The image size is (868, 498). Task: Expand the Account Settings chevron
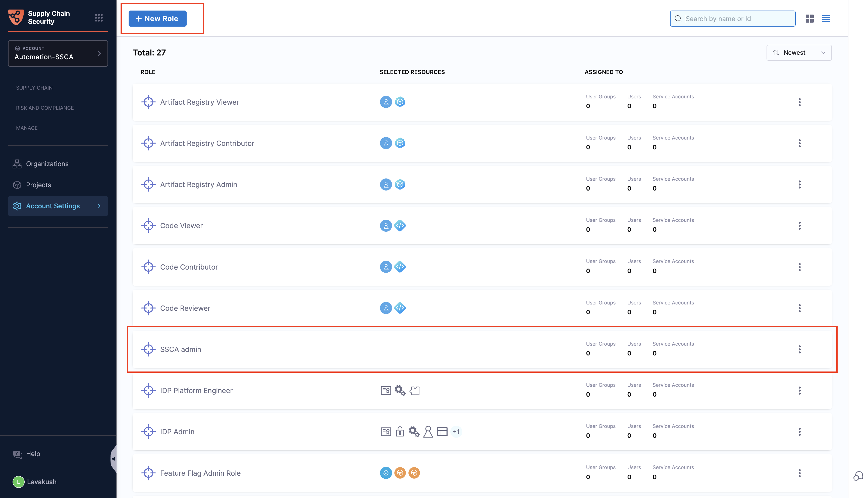click(99, 206)
